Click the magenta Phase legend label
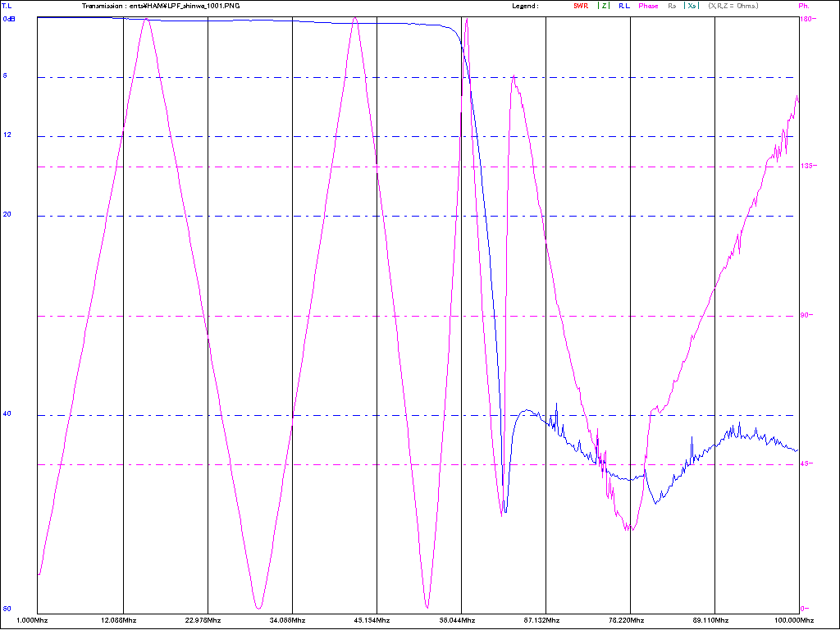The image size is (840, 630). (x=648, y=6)
